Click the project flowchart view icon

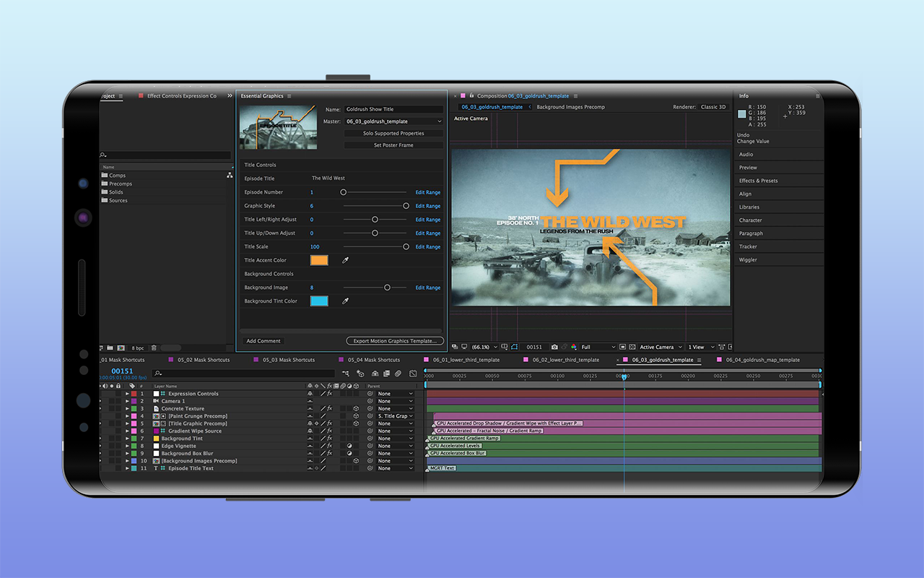tap(230, 175)
